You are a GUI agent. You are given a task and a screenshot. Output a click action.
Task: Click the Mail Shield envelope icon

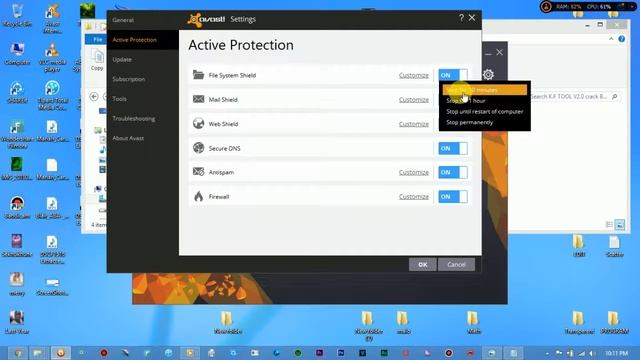pos(198,99)
